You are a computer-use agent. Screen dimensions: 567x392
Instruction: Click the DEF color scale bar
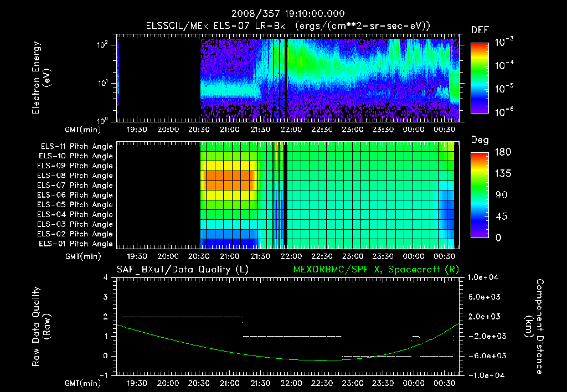click(480, 78)
